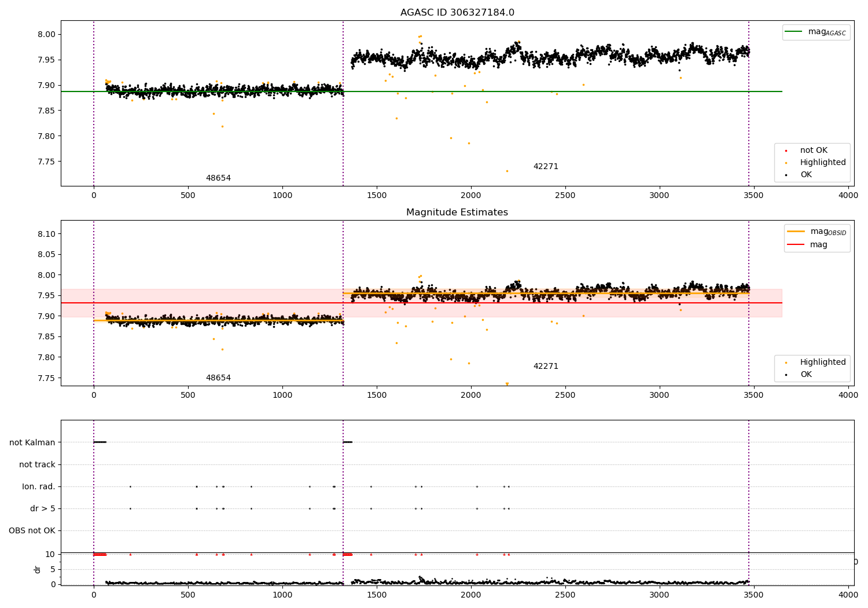This screenshot has height=608, width=868.
Task: Click the 7.85 y-tick of the middle plot
Action: click(x=46, y=337)
